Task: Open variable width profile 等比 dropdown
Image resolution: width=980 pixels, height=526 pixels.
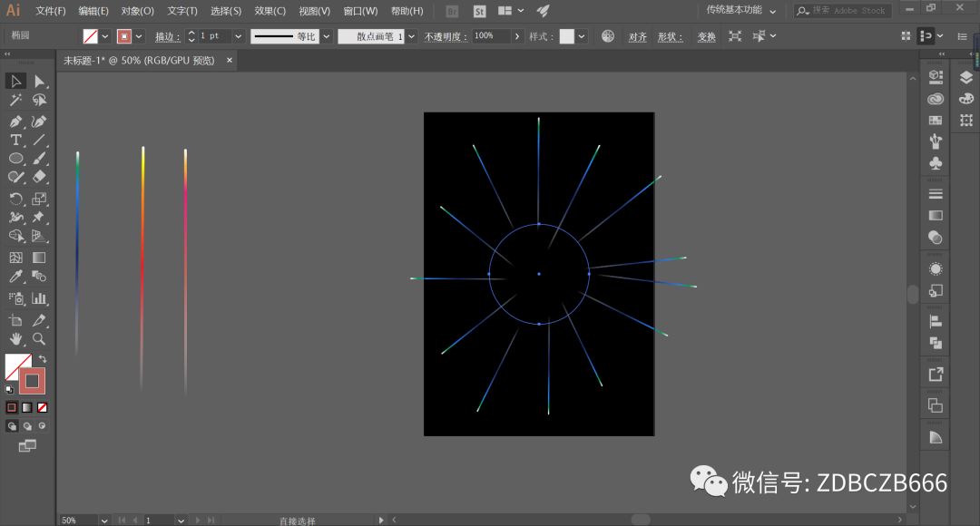Action: 327,36
